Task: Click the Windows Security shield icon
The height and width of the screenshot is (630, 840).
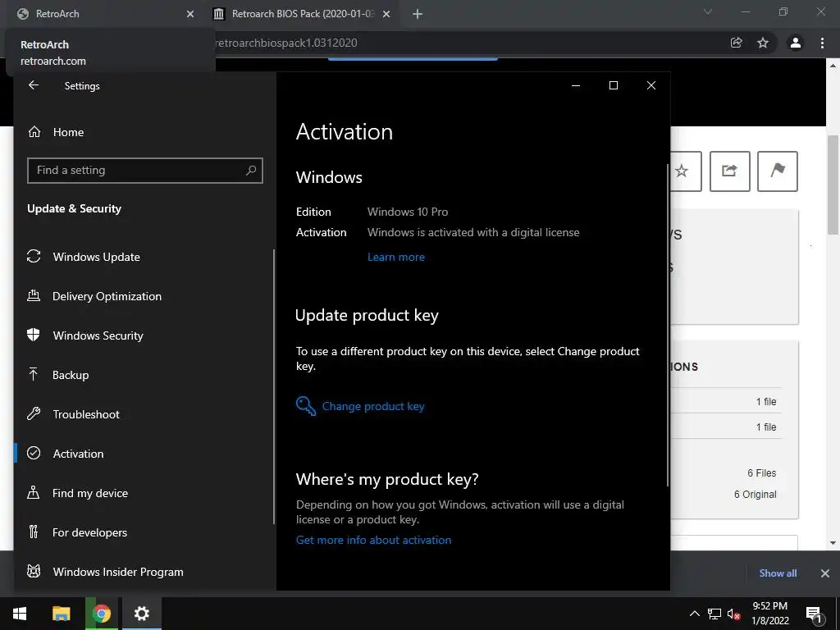Action: [x=34, y=335]
